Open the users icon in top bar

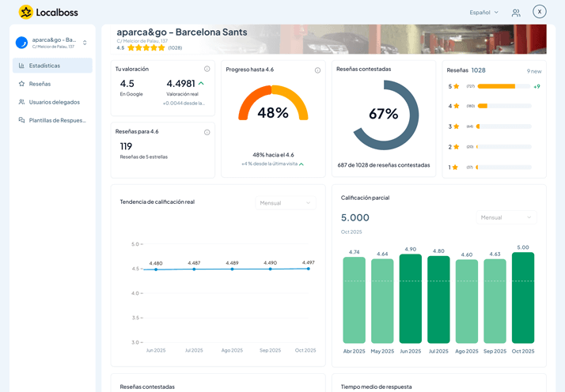pos(516,13)
